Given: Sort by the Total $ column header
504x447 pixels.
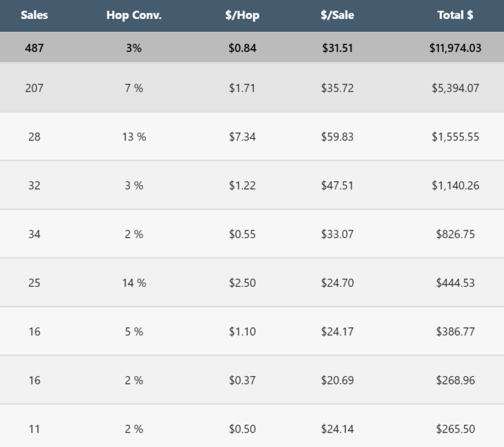Looking at the screenshot, I should click(x=455, y=15).
